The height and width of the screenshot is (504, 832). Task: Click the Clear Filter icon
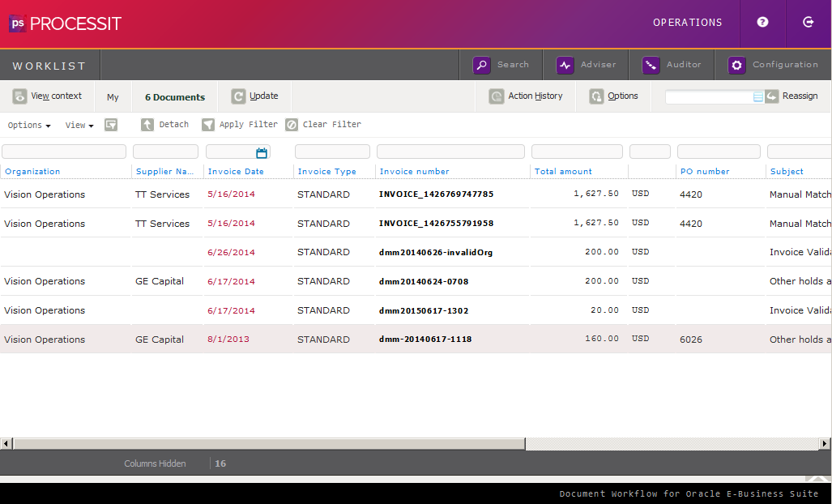[x=292, y=125]
